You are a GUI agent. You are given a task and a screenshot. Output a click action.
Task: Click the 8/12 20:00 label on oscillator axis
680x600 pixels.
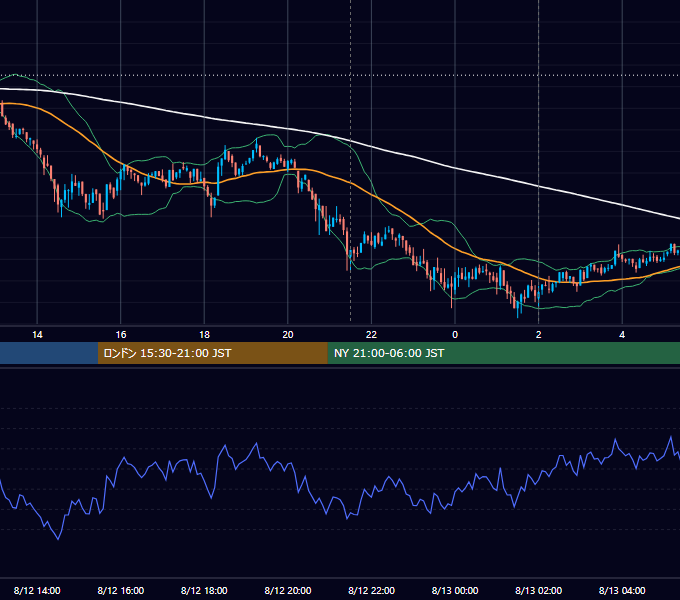click(x=288, y=590)
